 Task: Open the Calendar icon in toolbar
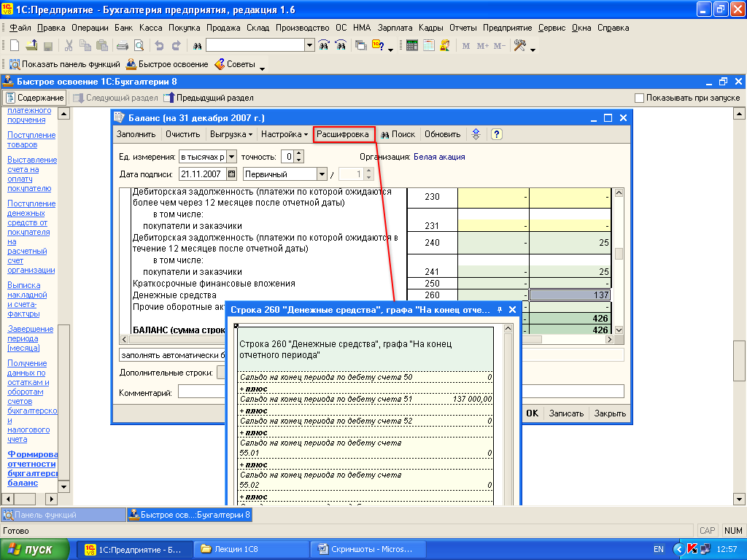tap(429, 46)
